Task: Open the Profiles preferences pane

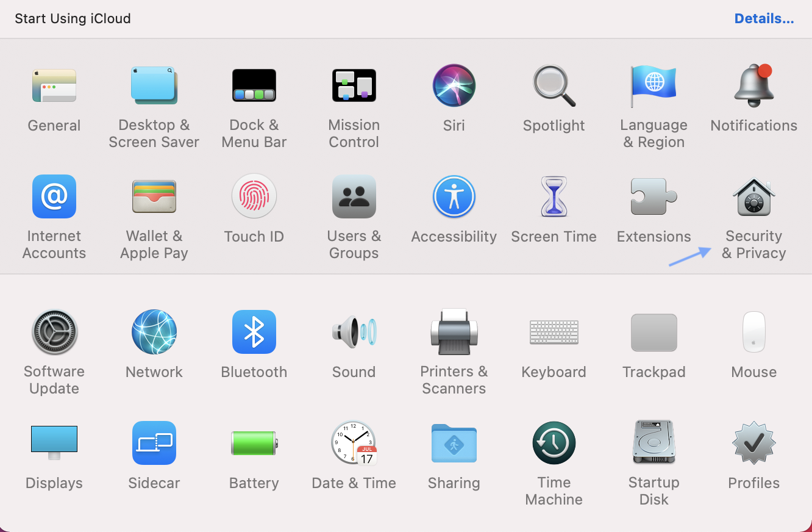Action: point(754,443)
